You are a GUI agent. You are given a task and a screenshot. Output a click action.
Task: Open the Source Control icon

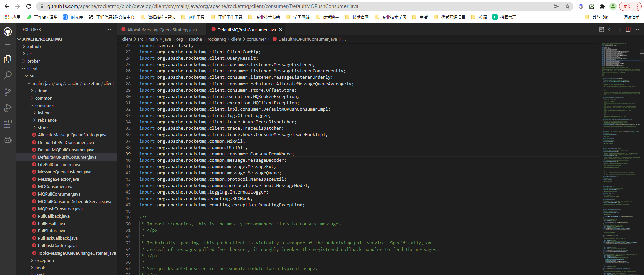[x=8, y=92]
